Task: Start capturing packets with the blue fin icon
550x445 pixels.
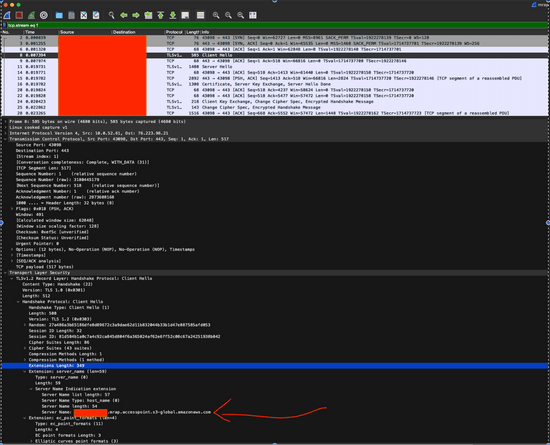Action: [7, 15]
